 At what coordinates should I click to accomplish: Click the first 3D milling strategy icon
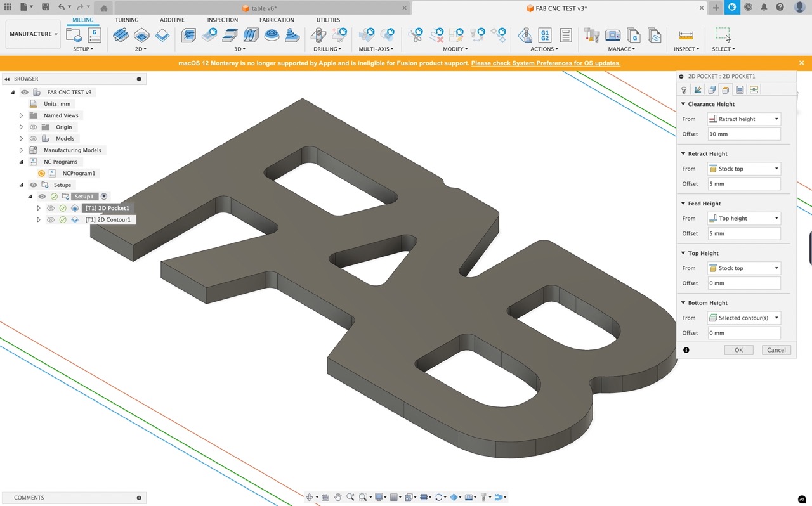point(188,35)
